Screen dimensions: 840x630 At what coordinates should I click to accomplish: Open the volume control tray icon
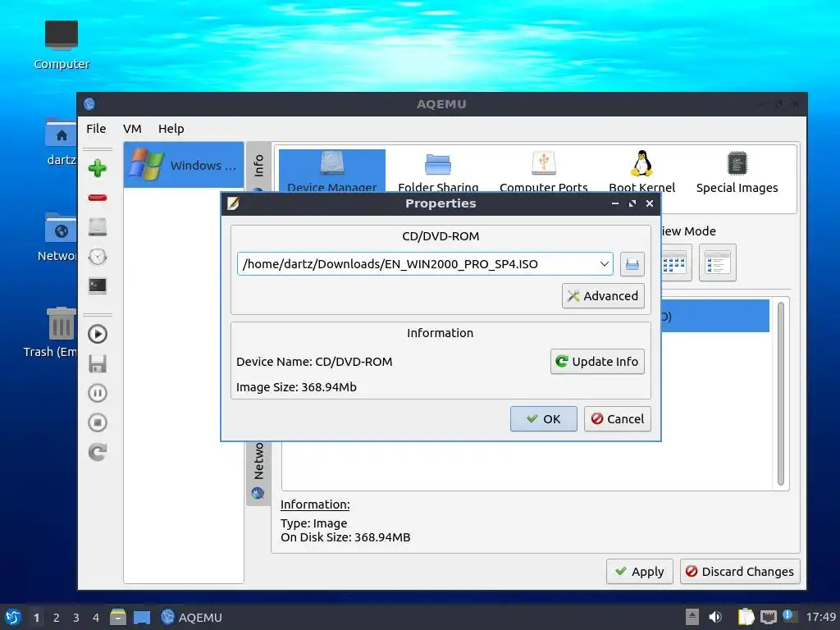[x=715, y=617]
